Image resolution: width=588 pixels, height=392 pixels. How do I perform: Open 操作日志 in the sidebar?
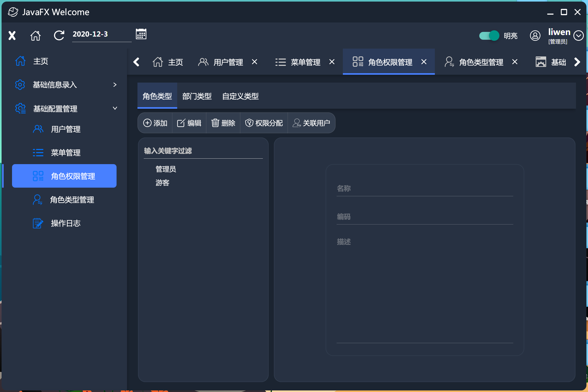(x=65, y=223)
